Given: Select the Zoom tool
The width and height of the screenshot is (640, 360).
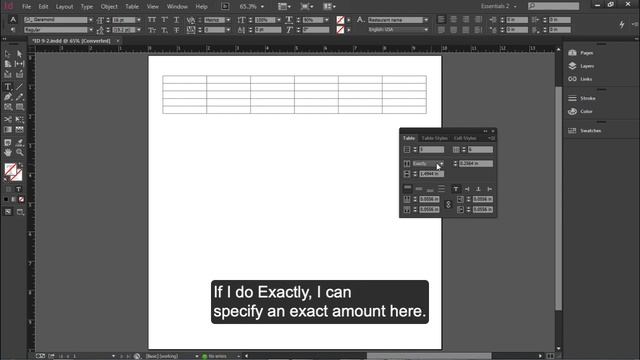Looking at the screenshot, I should [x=19, y=153].
